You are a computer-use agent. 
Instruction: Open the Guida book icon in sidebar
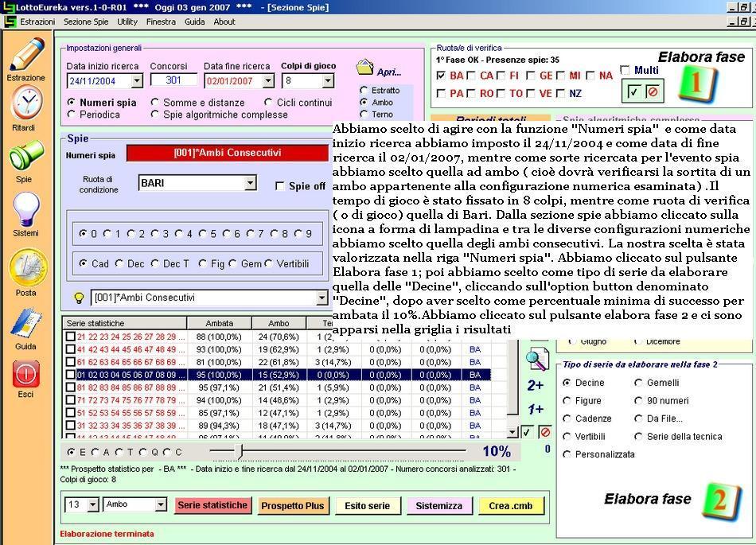tap(26, 322)
